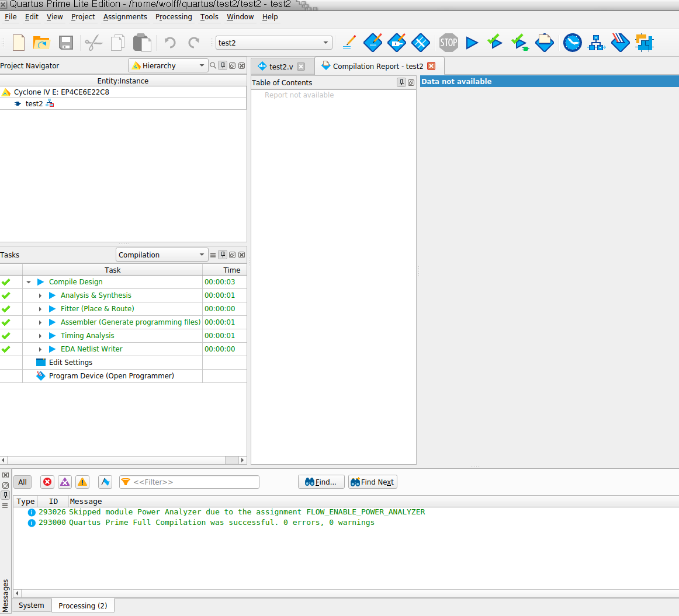Switch to the test2.v editor tab
This screenshot has height=616, width=679.
(281, 67)
